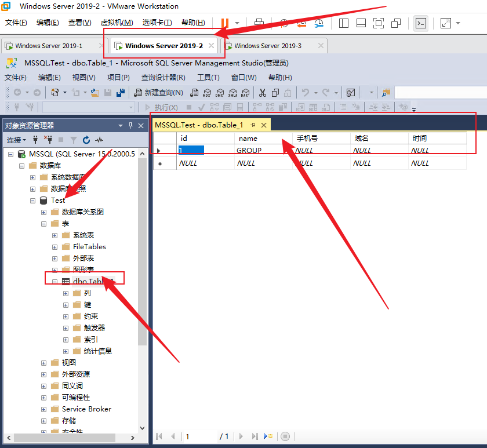Expand the 列 folder under dbo.Table_1

point(66,293)
